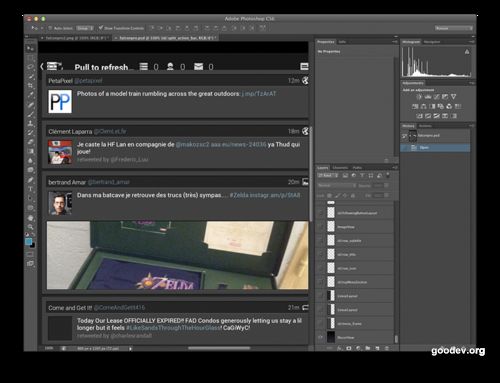Filter layers by pixel layers
The height and width of the screenshot is (383, 500).
click(345, 175)
